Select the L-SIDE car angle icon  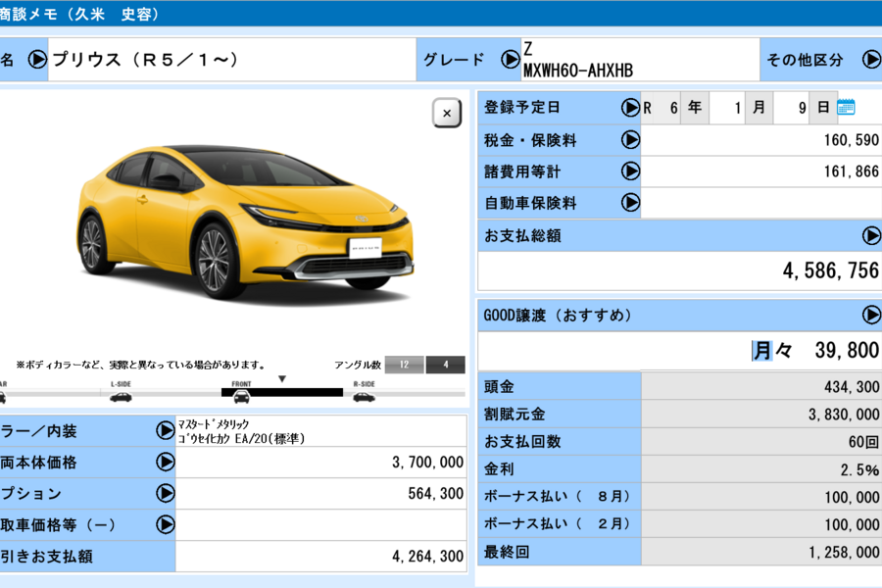(x=121, y=396)
